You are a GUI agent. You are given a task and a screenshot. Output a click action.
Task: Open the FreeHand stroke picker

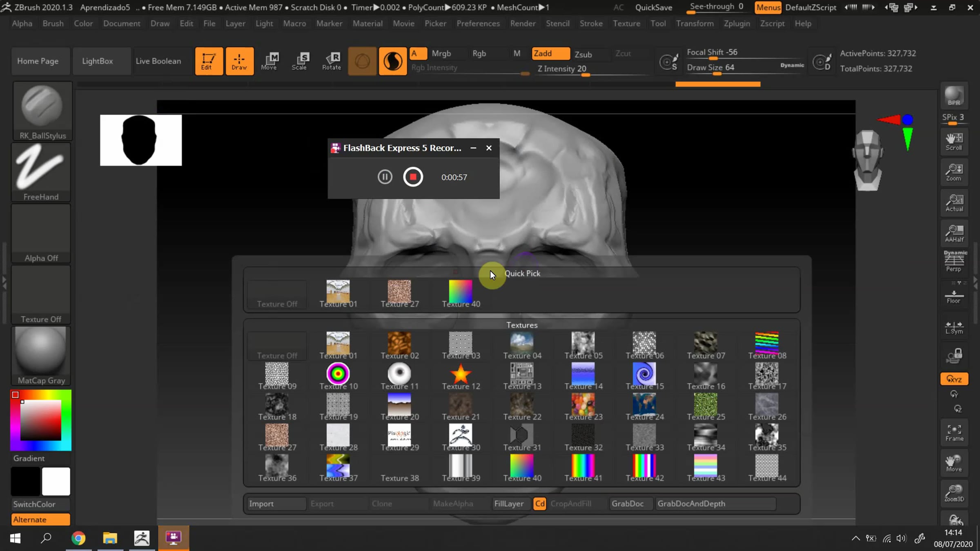pos(41,172)
